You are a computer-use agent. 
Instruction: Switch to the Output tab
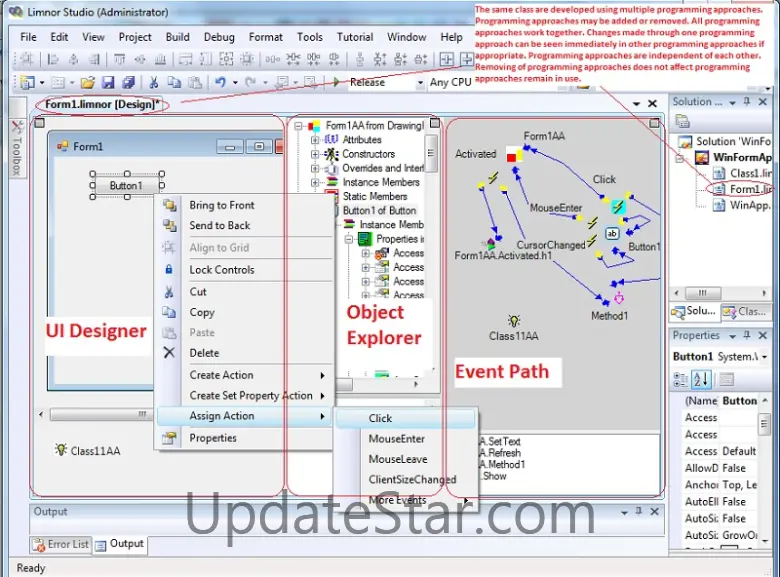tap(119, 544)
